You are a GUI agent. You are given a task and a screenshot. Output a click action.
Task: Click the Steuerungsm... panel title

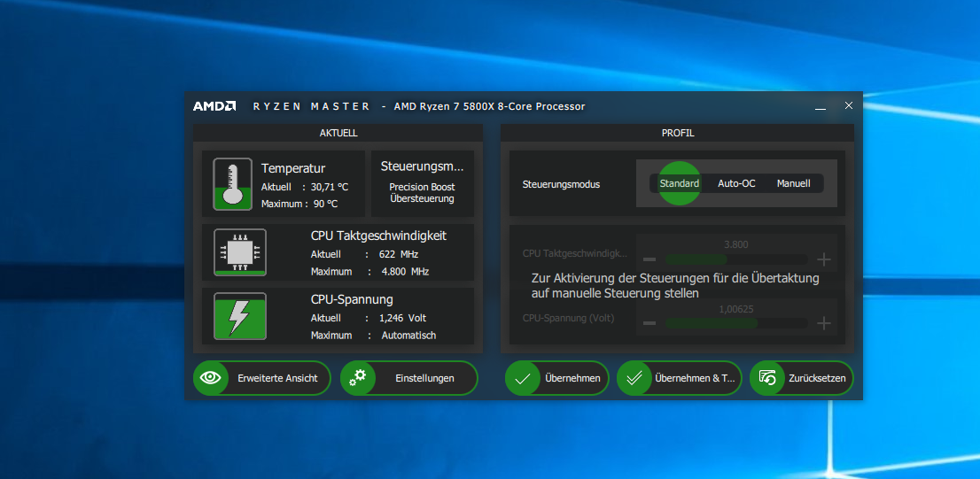[x=423, y=166]
